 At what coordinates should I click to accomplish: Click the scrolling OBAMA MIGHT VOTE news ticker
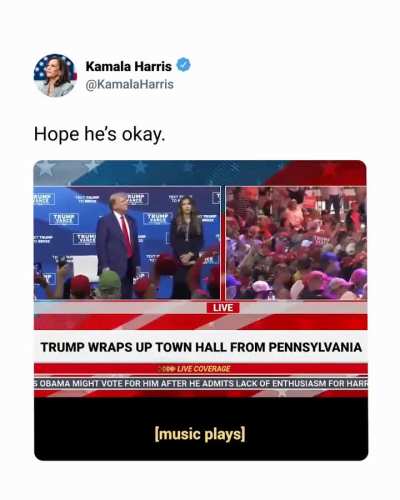pos(201,383)
